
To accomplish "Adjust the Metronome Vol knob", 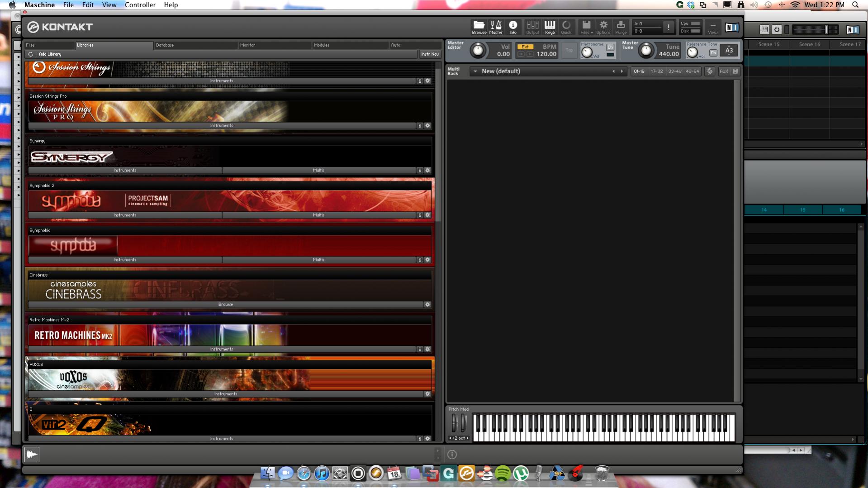I will [x=587, y=52].
